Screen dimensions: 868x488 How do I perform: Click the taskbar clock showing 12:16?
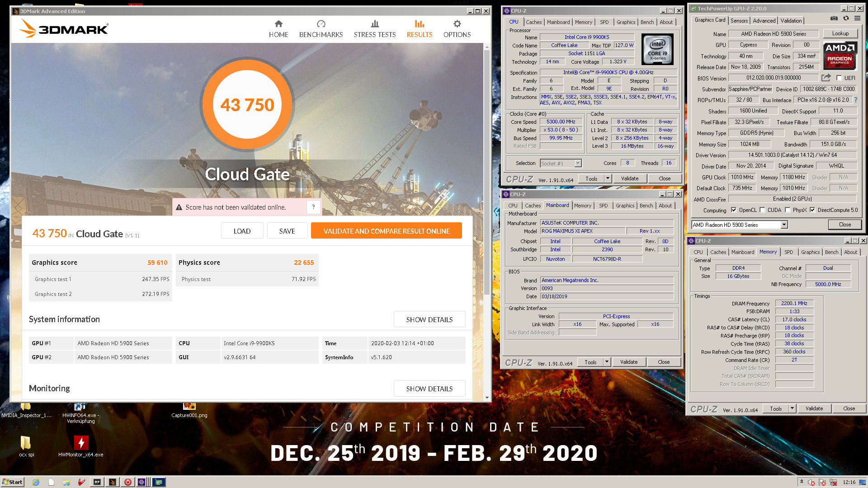pyautogui.click(x=849, y=482)
